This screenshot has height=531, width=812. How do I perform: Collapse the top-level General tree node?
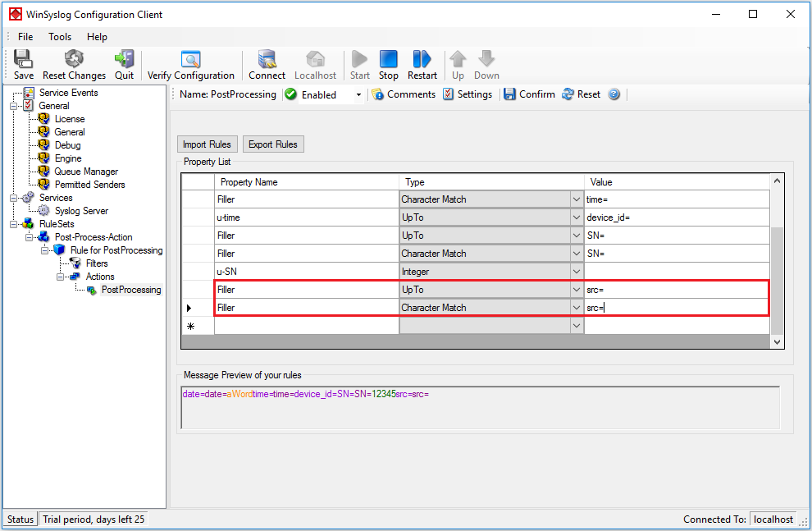(x=13, y=106)
